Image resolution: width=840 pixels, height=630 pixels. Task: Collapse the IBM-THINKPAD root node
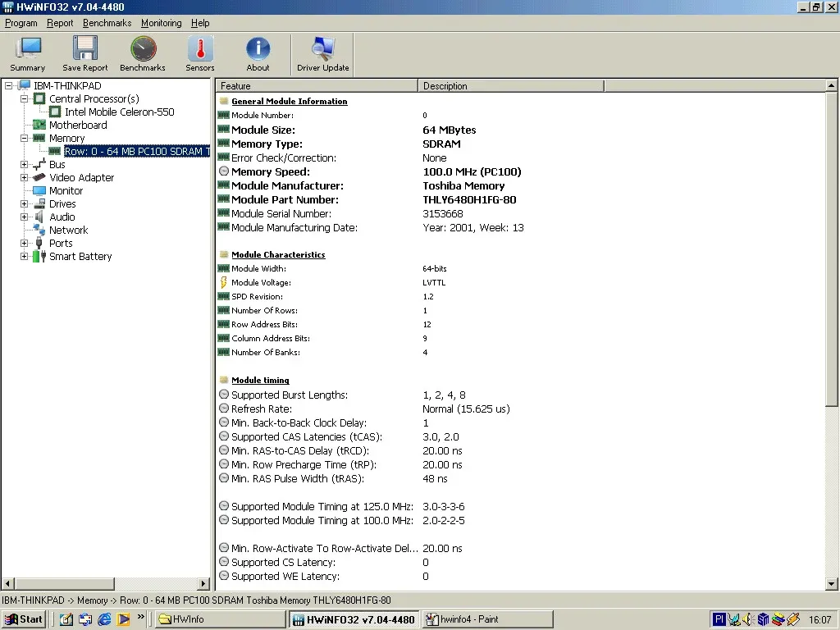click(8, 85)
